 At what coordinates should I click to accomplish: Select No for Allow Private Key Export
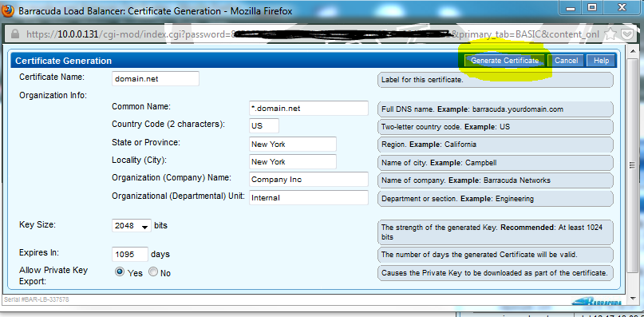(x=153, y=272)
